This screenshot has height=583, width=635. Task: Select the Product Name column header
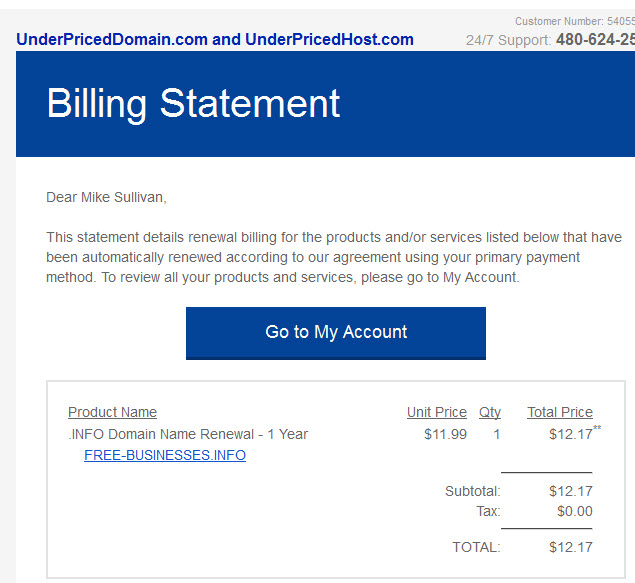(x=112, y=412)
